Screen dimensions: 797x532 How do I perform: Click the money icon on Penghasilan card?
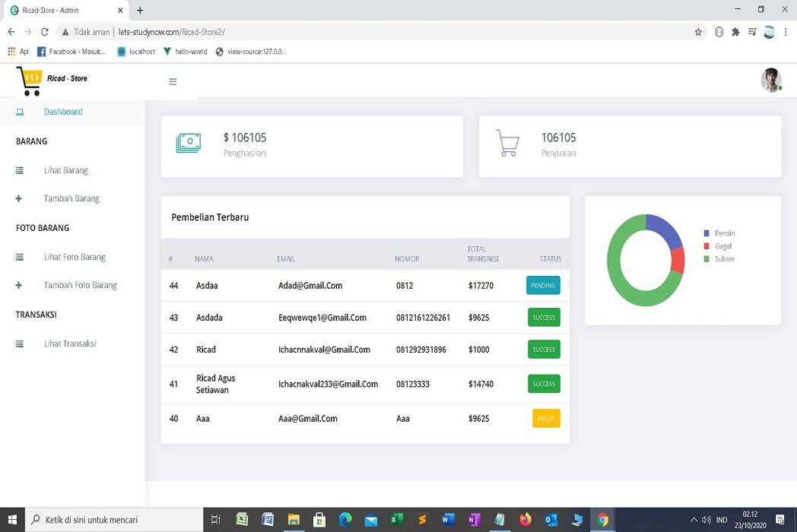pos(189,143)
